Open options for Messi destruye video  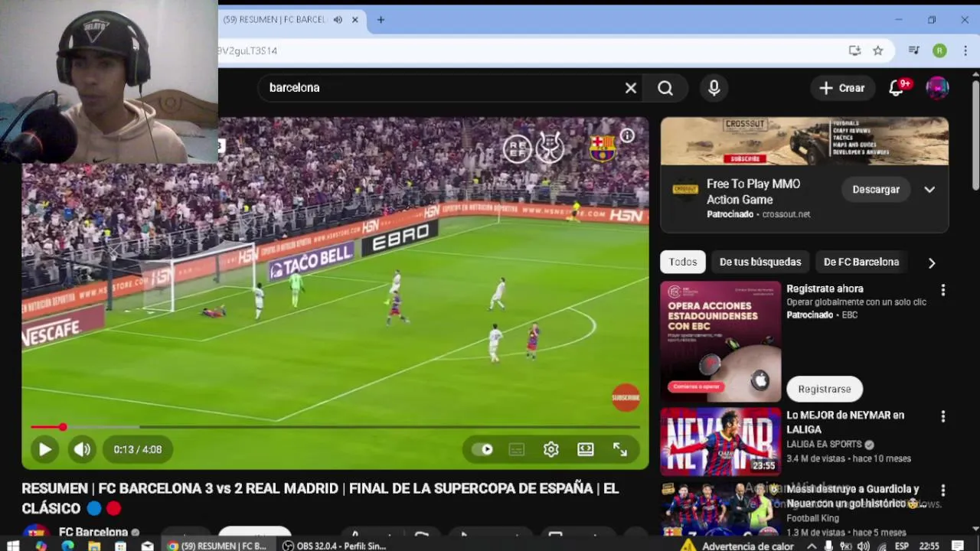942,490
